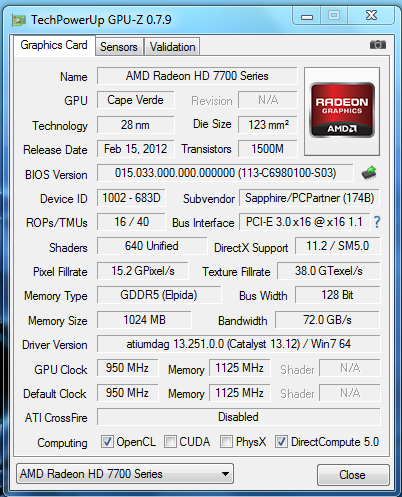Click the BIOS save chip icon
The image size is (402, 497).
point(369,173)
